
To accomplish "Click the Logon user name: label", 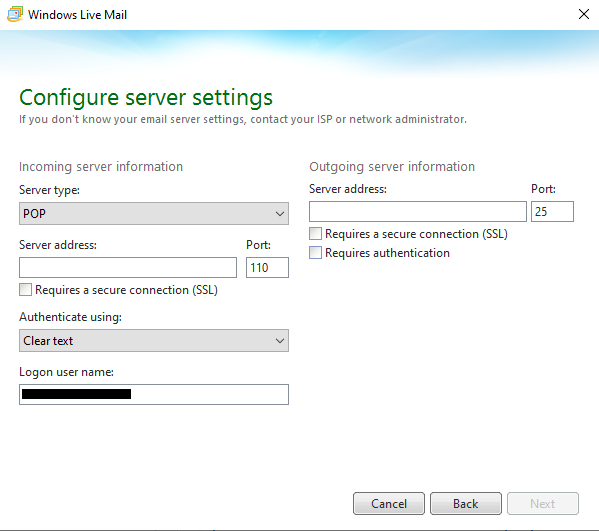I will (66, 372).
